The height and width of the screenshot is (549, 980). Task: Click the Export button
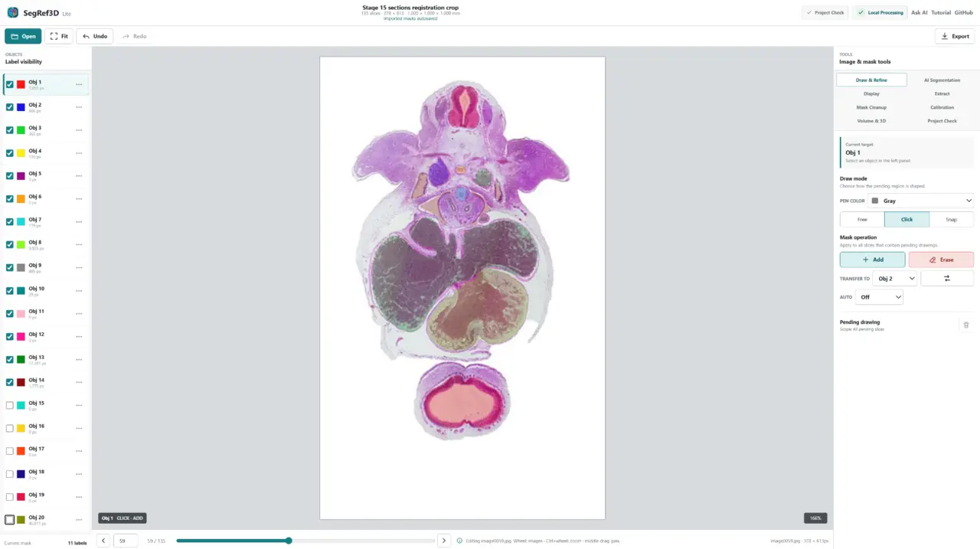pos(955,36)
